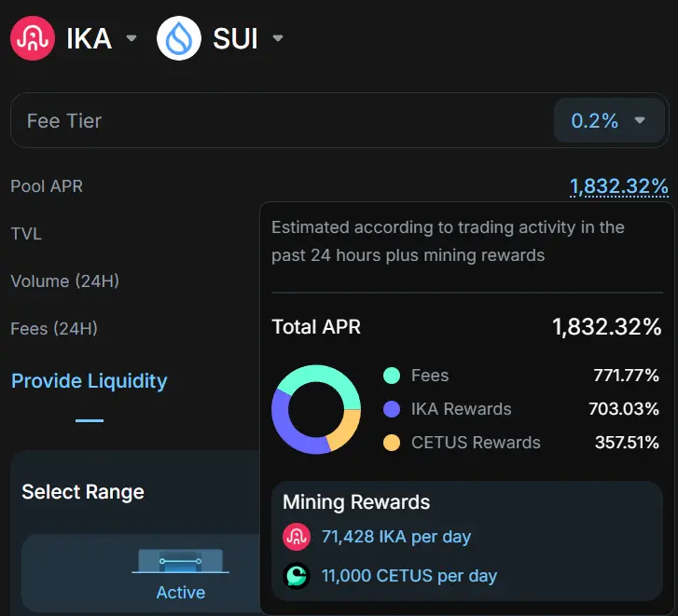
Task: Click the 'Estimated according to trading activity' description
Action: [x=448, y=241]
